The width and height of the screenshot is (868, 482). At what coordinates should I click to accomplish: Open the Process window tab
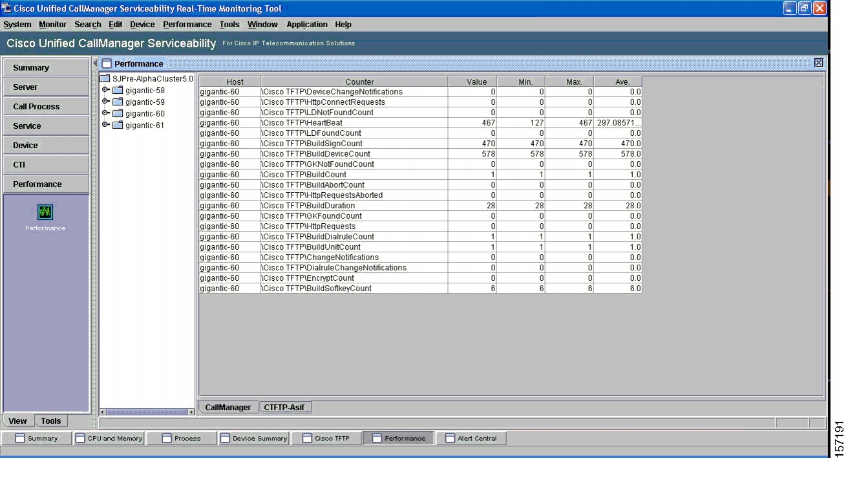tap(182, 438)
